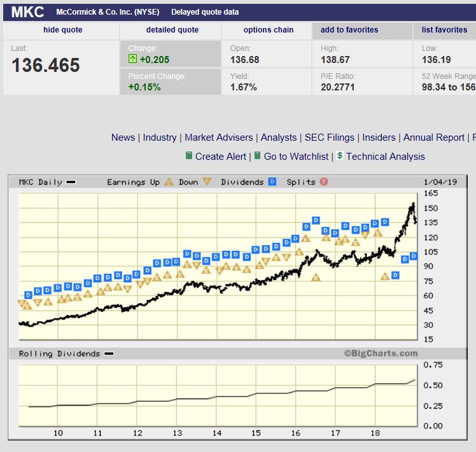Click the year 14 axis label
This screenshot has height=452, width=476.
217,433
